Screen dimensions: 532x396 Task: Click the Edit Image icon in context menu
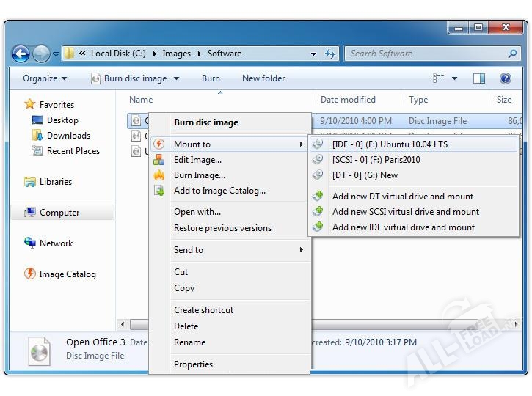(159, 160)
